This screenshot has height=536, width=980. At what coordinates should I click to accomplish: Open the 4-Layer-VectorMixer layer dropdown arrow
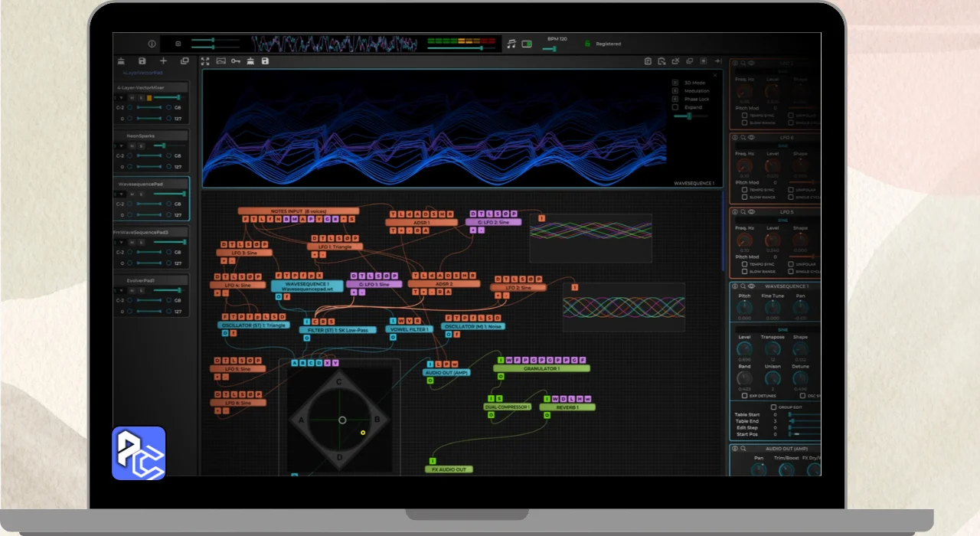coord(121,98)
